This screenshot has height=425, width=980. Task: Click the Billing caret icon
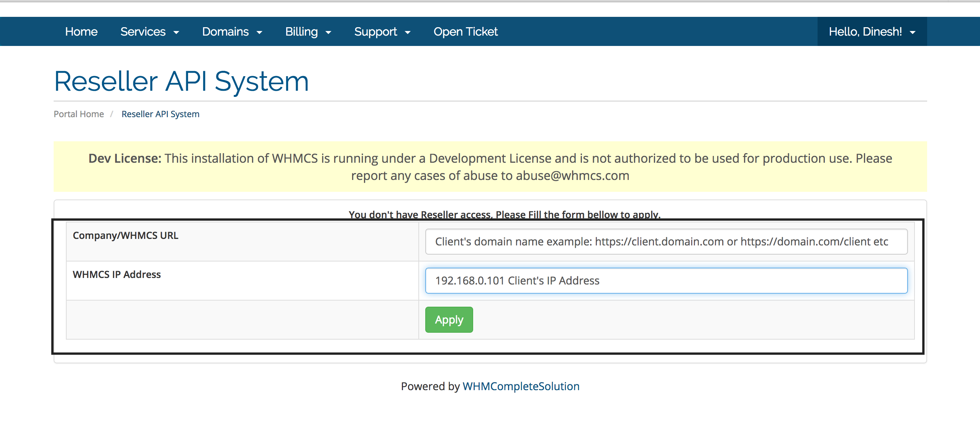pos(328,33)
